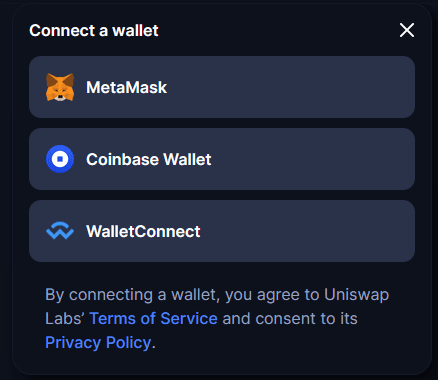The height and width of the screenshot is (380, 438).
Task: Click the "Connect a wallet" heading
Action: 94,31
